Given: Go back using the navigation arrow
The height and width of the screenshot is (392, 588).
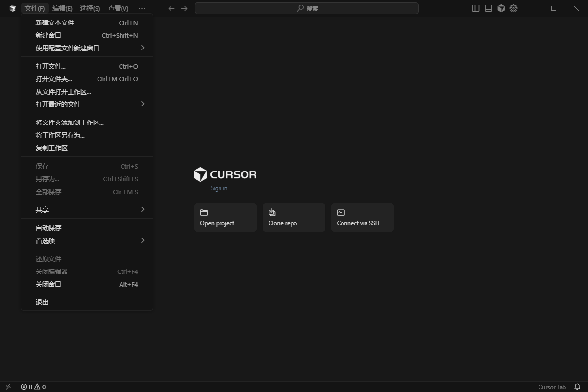Looking at the screenshot, I should [x=171, y=8].
